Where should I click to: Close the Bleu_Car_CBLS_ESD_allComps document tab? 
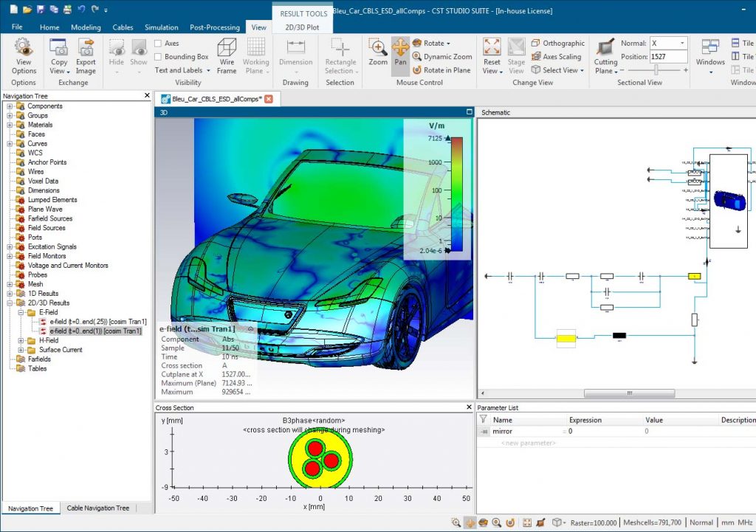pos(269,99)
